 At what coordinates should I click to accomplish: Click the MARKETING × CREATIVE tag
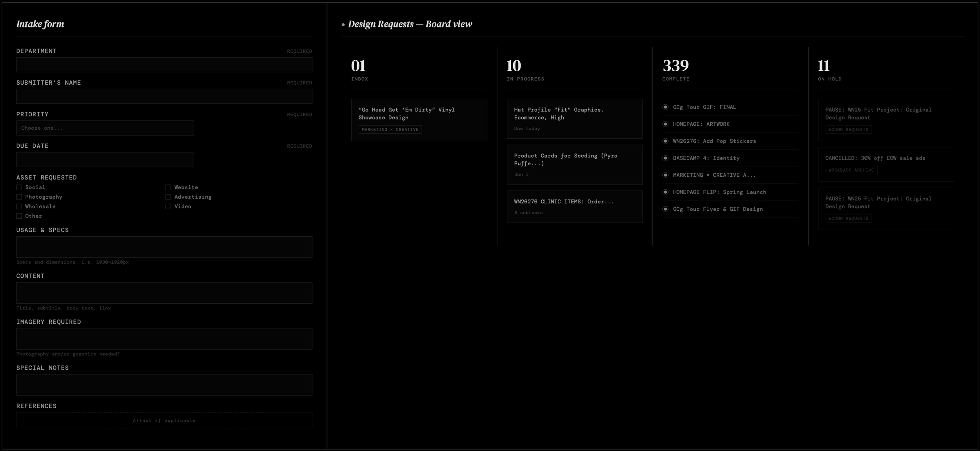coord(390,130)
